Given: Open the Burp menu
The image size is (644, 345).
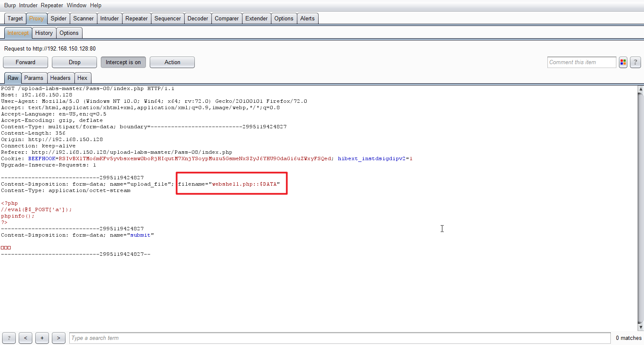Looking at the screenshot, I should [10, 5].
